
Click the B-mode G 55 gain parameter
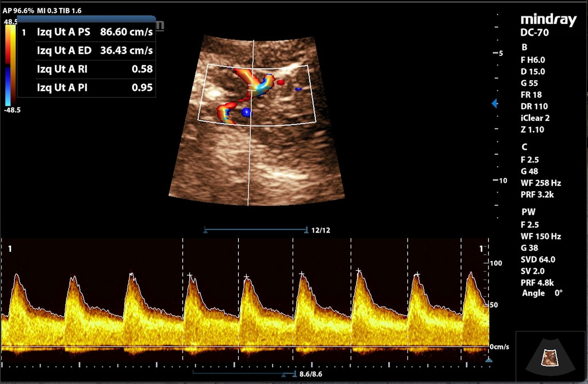tap(529, 83)
